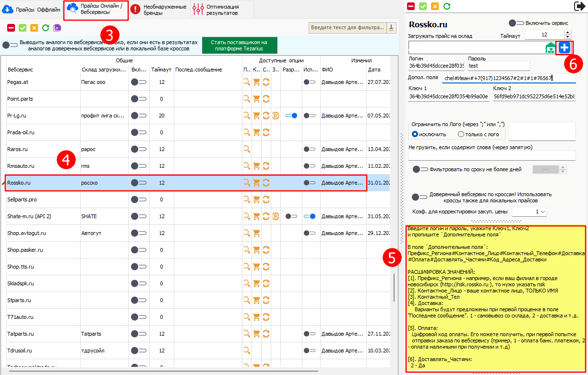Viewport: 588px width, 375px height.
Task: Toggle the 'Доверенный вебсервис по кроссам' switch
Action: 420,197
